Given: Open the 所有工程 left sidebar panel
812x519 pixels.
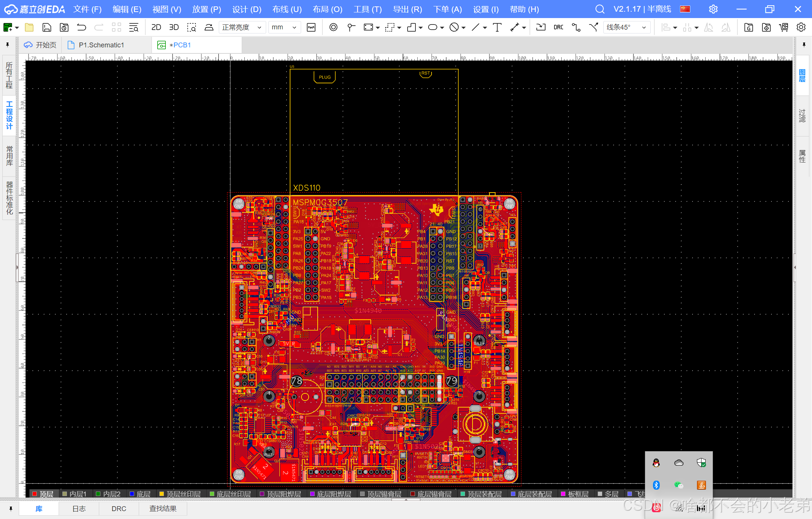Looking at the screenshot, I should [x=9, y=75].
